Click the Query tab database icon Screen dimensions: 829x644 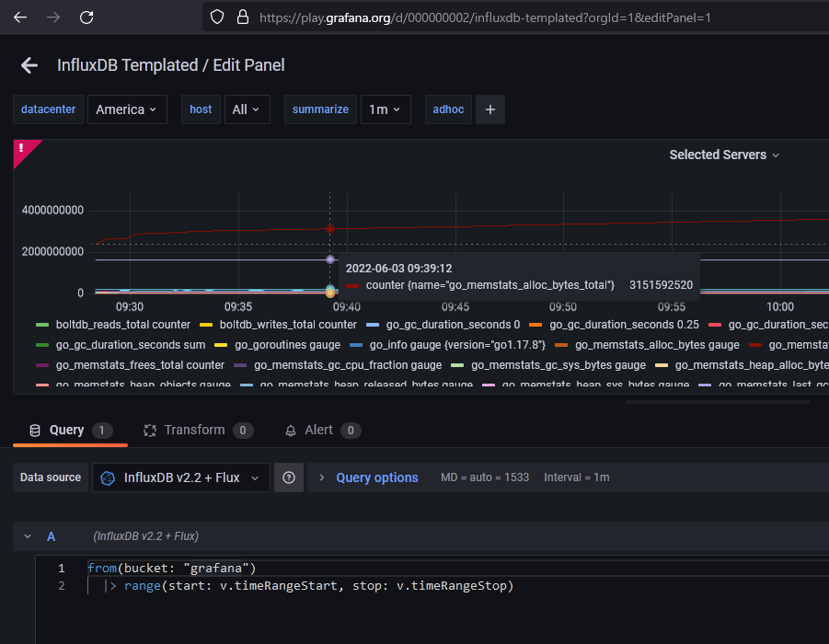click(x=36, y=430)
